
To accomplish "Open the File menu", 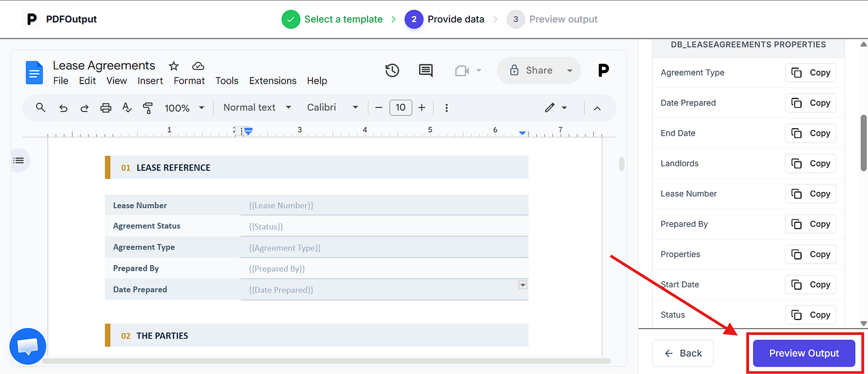I will 61,80.
